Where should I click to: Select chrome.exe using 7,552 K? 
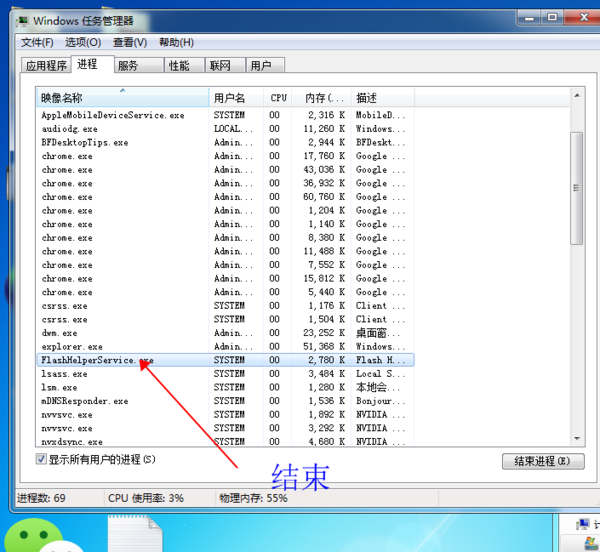tap(225, 265)
